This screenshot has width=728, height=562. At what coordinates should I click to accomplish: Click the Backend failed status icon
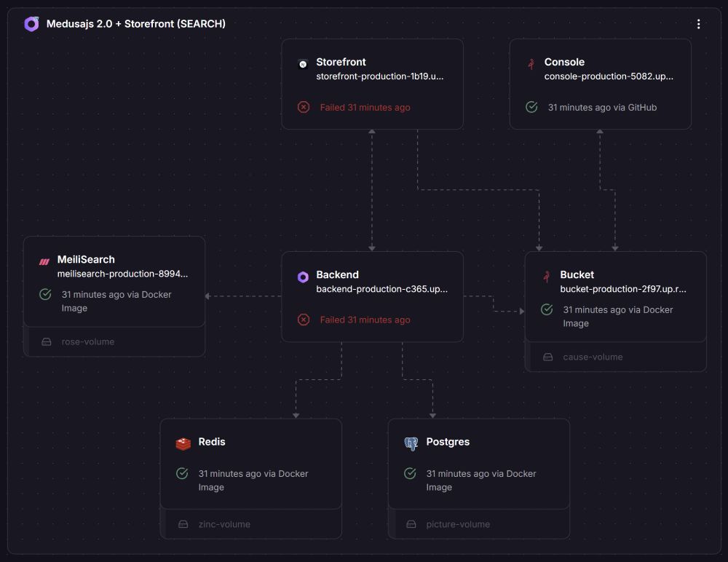coord(304,320)
